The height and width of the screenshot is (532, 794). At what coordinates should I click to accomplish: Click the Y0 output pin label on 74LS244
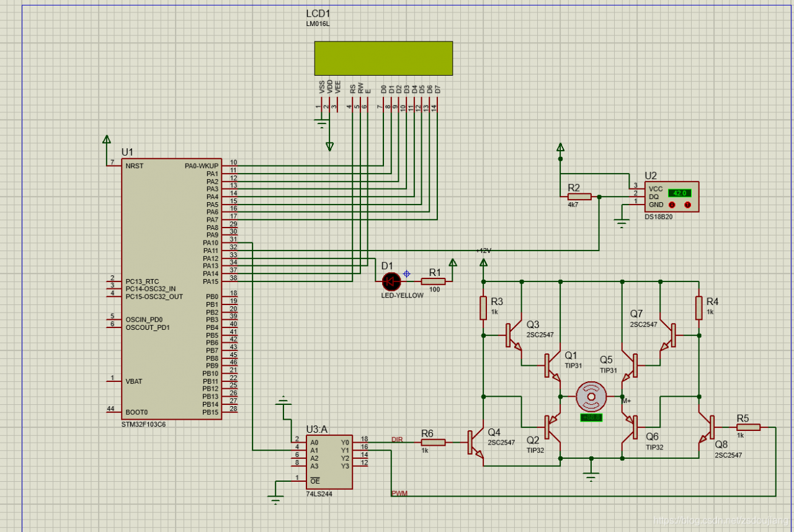pyautogui.click(x=346, y=442)
